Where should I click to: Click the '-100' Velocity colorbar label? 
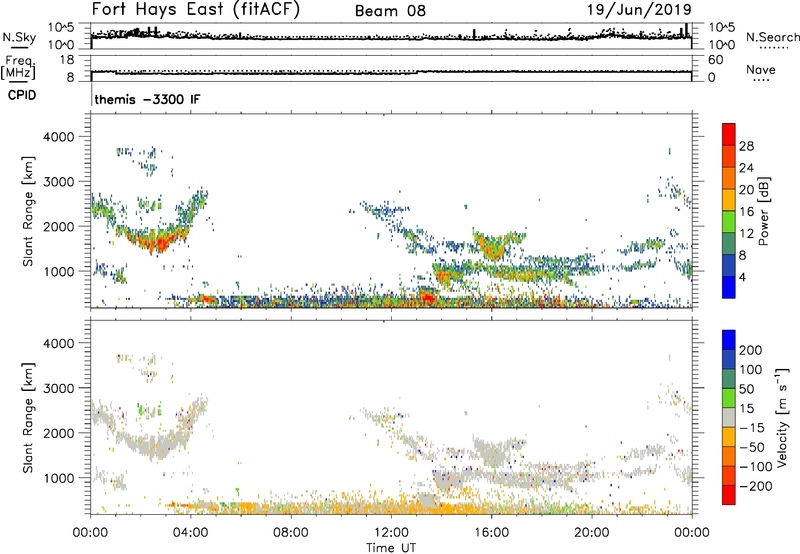[x=756, y=467]
